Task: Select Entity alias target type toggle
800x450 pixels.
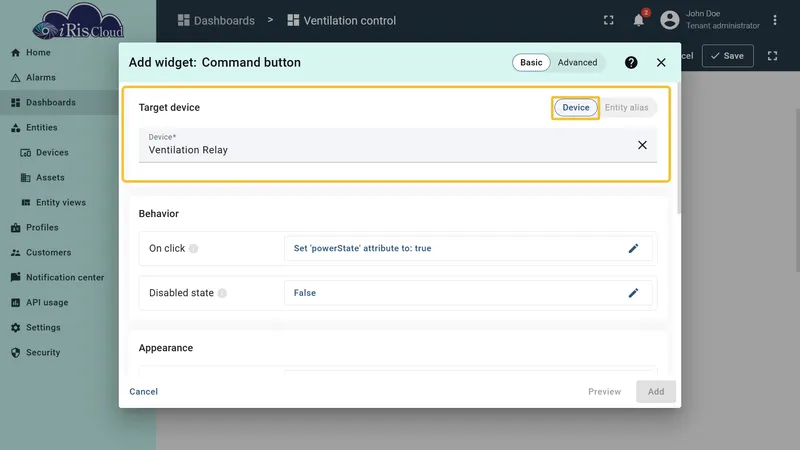Action: click(x=627, y=108)
